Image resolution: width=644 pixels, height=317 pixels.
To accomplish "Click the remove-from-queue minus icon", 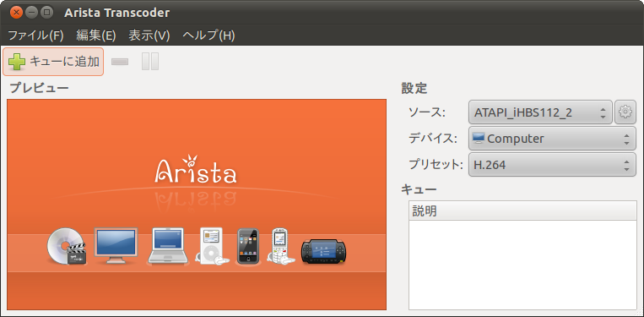I will [x=120, y=62].
